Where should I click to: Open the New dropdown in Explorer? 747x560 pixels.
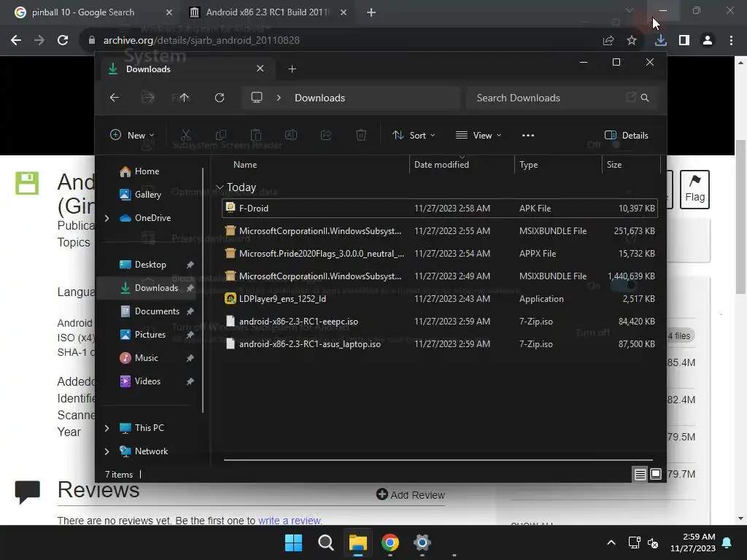[x=132, y=135]
